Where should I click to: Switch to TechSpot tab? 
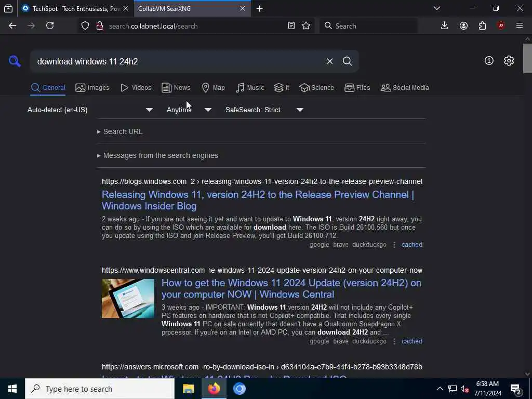tap(75, 9)
